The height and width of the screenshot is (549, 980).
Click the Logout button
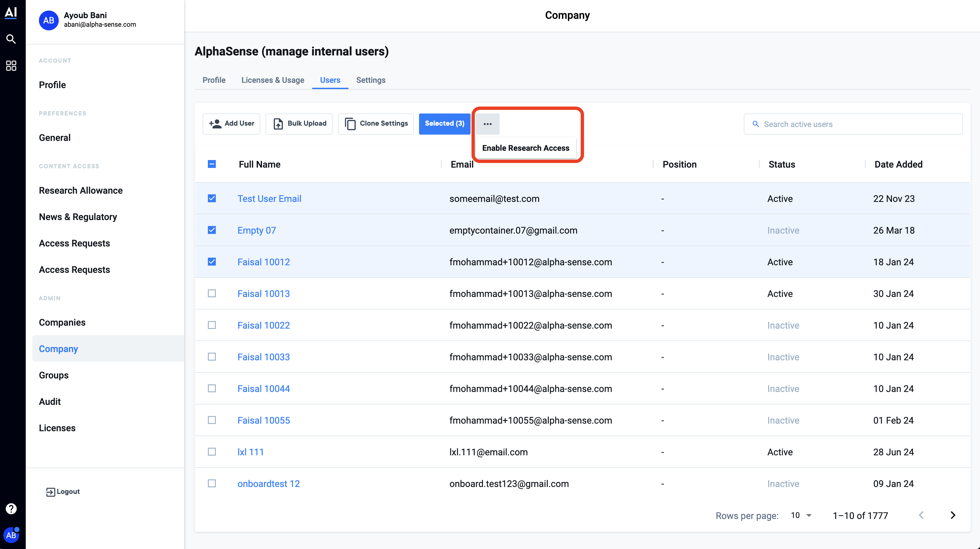[x=63, y=492]
